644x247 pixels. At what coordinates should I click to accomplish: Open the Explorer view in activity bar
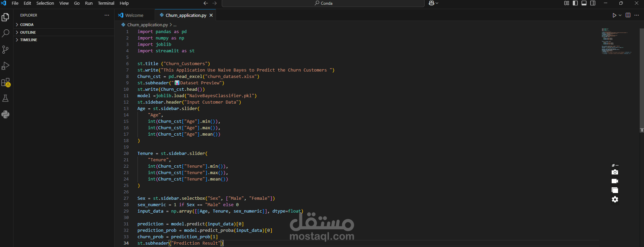[5, 17]
